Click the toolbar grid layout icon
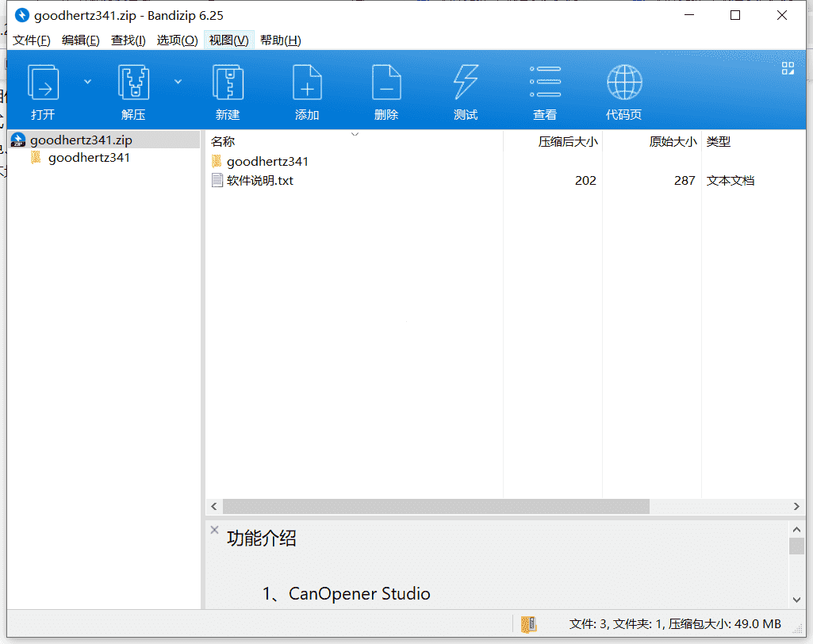813x644 pixels. 788,68
